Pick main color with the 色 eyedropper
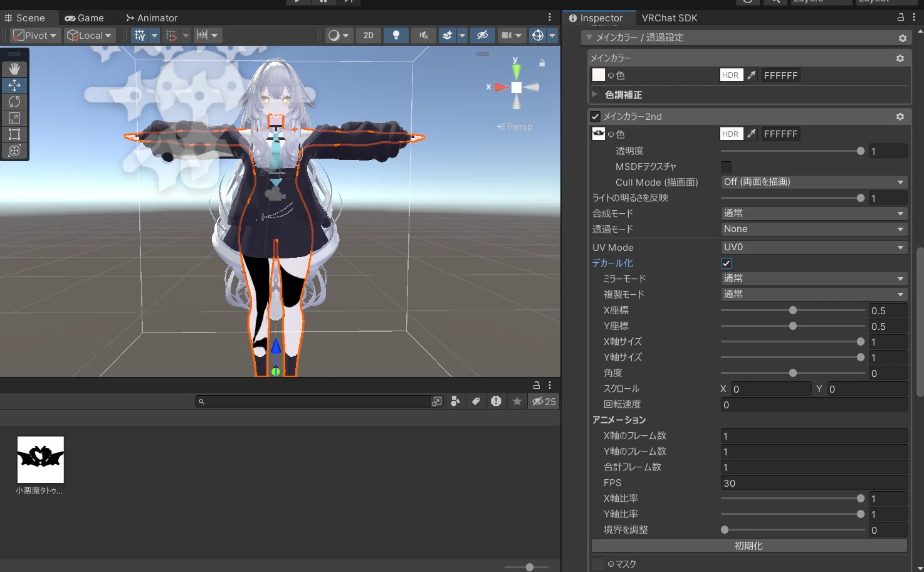924x572 pixels. tap(751, 75)
